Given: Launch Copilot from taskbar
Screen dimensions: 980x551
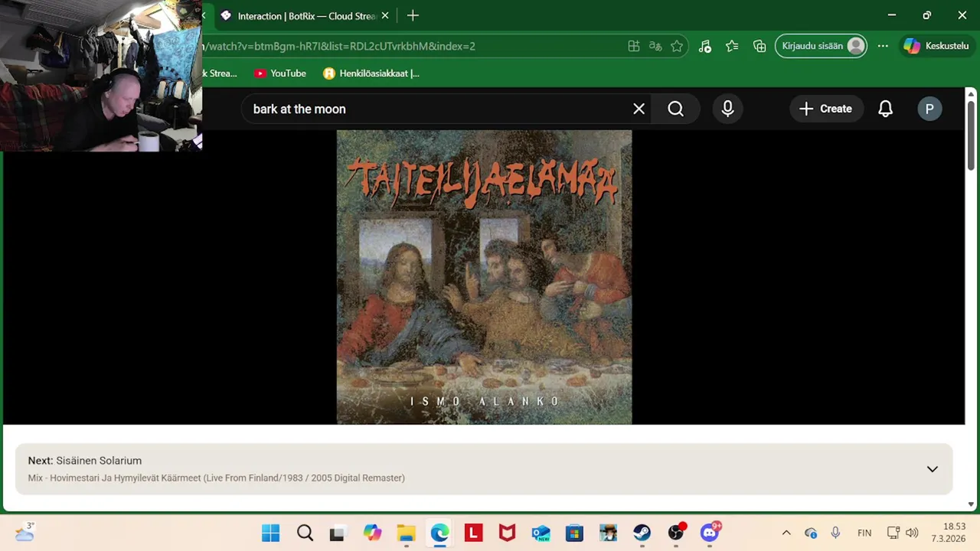Looking at the screenshot, I should tap(372, 533).
